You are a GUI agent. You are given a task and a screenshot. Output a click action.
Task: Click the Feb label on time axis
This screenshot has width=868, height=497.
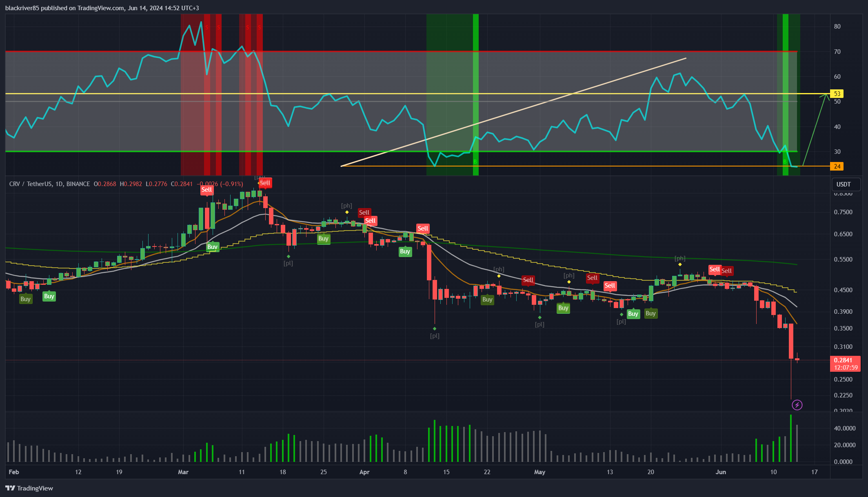point(14,472)
